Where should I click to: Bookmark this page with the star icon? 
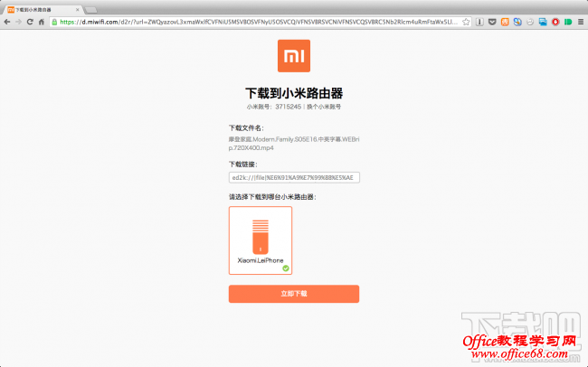tap(466, 22)
